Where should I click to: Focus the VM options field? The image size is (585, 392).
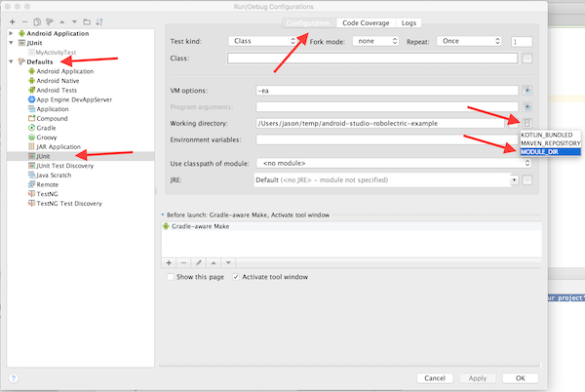coord(387,91)
